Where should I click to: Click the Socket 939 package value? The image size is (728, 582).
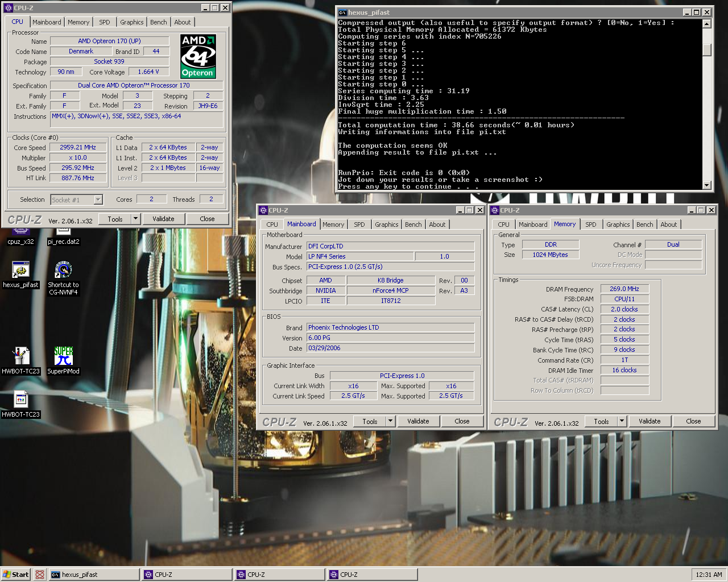point(109,61)
